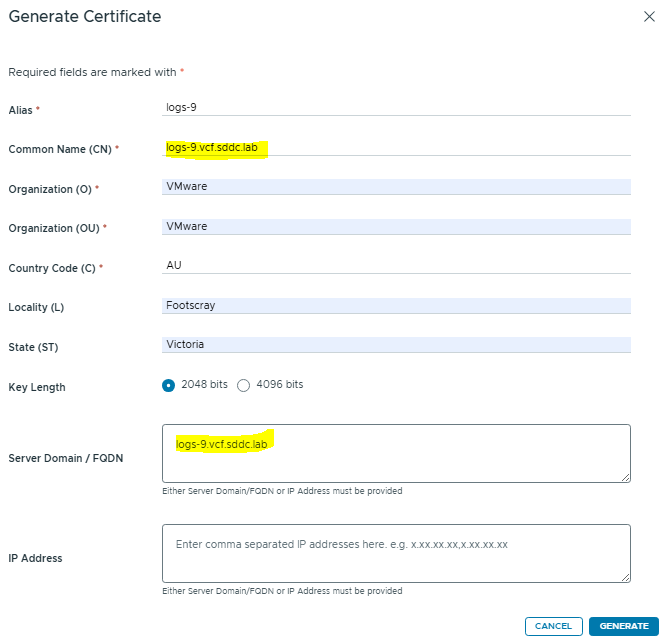Viewport: 672px width, 643px height.
Task: Select the 2048 bits key length
Action: point(168,385)
